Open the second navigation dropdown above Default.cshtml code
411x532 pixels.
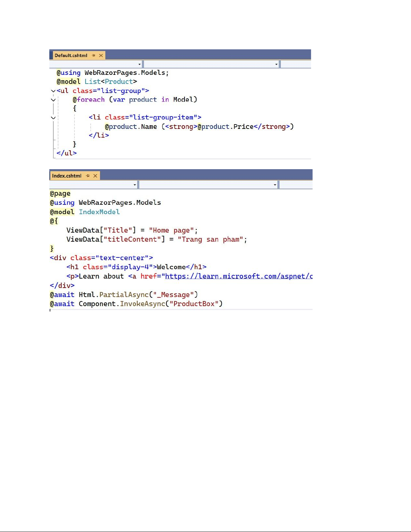[276, 64]
